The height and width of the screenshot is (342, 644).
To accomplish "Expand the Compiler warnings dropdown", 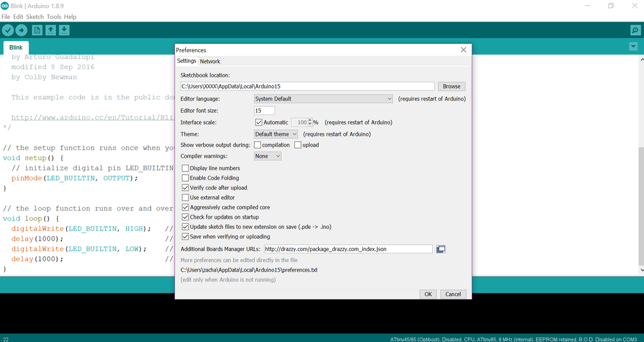I will coord(267,156).
